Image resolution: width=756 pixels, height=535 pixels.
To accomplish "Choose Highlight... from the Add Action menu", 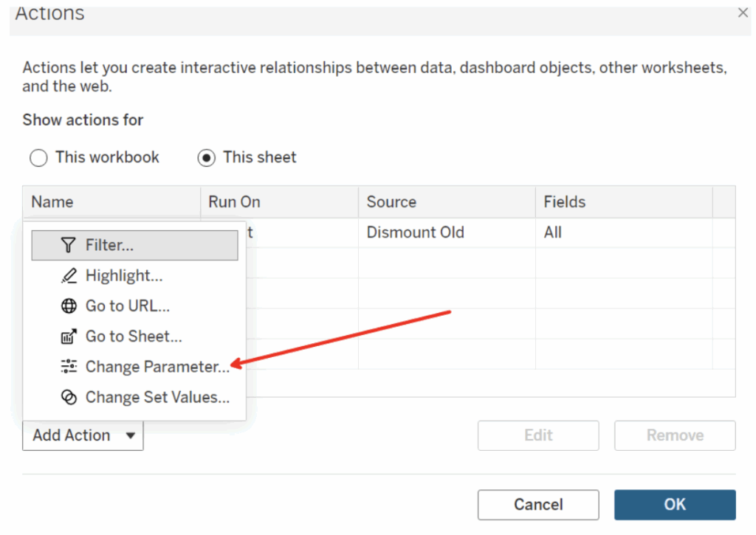I will tap(134, 276).
